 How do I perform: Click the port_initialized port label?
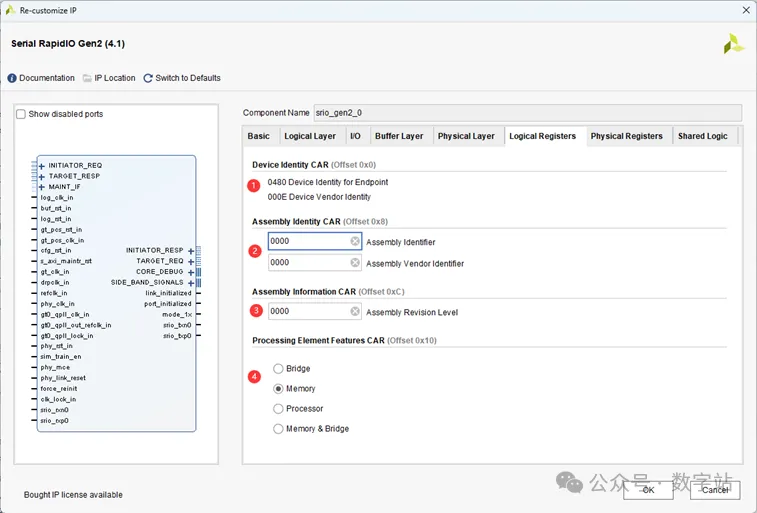tap(168, 304)
